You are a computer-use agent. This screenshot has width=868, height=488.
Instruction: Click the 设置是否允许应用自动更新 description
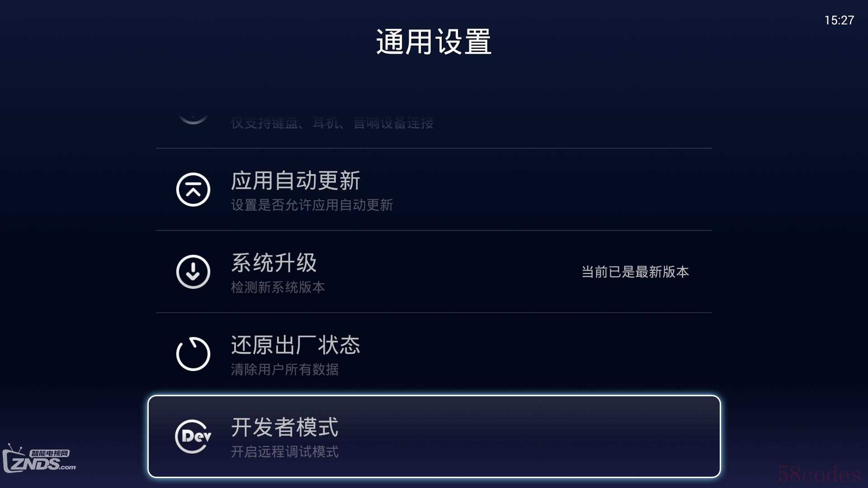click(x=312, y=205)
